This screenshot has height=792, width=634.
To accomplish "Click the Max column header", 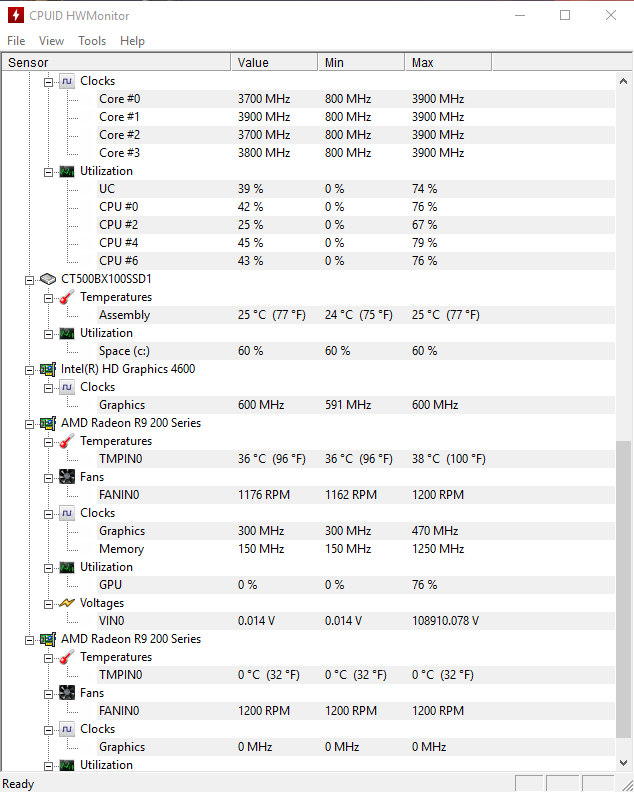I will point(448,63).
